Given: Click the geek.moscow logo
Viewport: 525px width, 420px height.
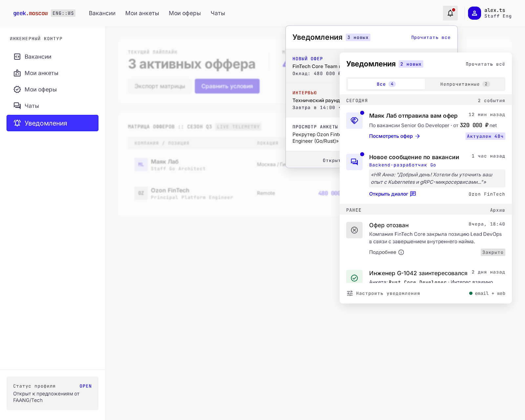Looking at the screenshot, I should click(31, 13).
